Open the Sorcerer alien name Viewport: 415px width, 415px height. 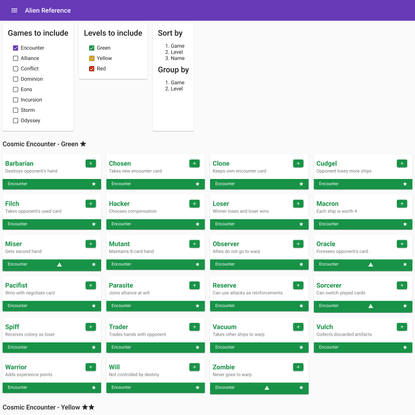click(329, 285)
